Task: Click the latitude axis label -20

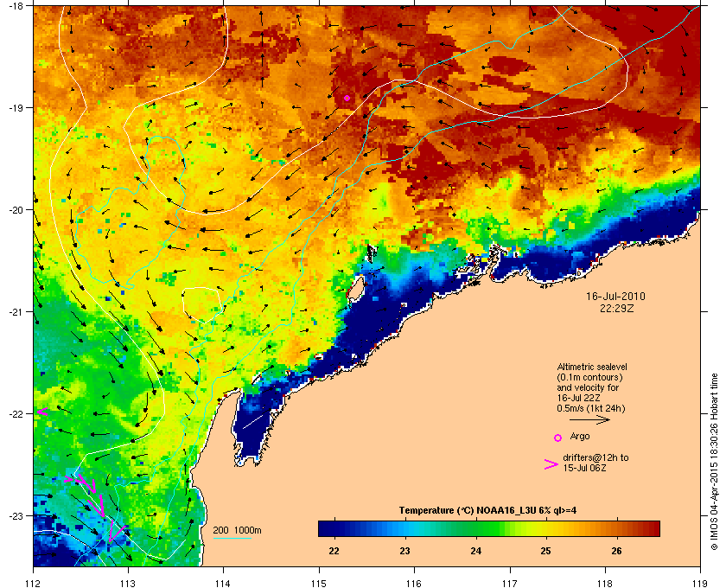Action: coord(16,209)
